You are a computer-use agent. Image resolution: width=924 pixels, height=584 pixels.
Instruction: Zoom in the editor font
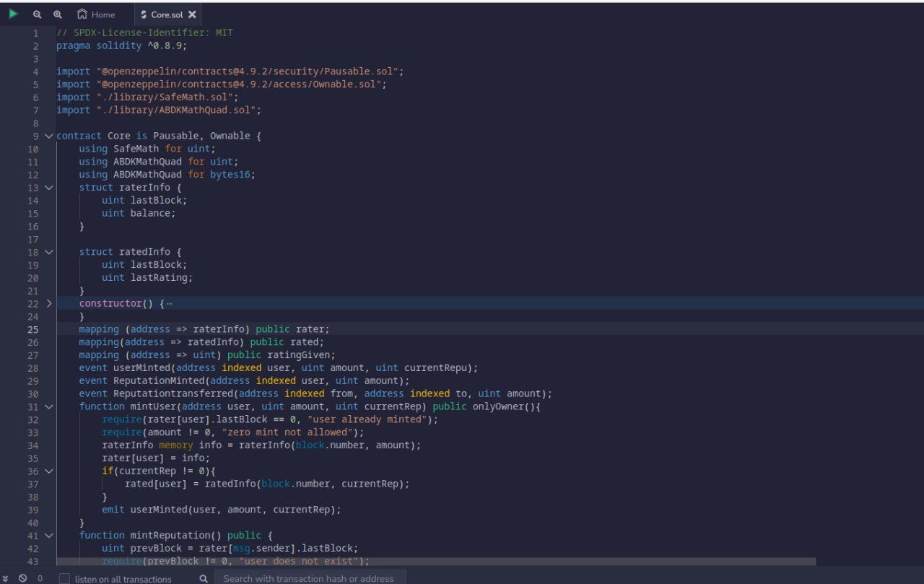click(x=58, y=14)
